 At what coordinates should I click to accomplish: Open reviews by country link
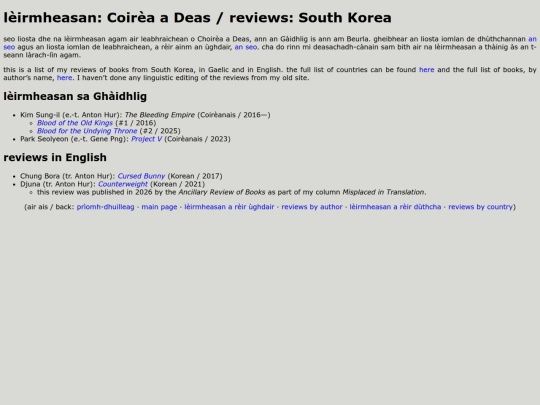480,207
